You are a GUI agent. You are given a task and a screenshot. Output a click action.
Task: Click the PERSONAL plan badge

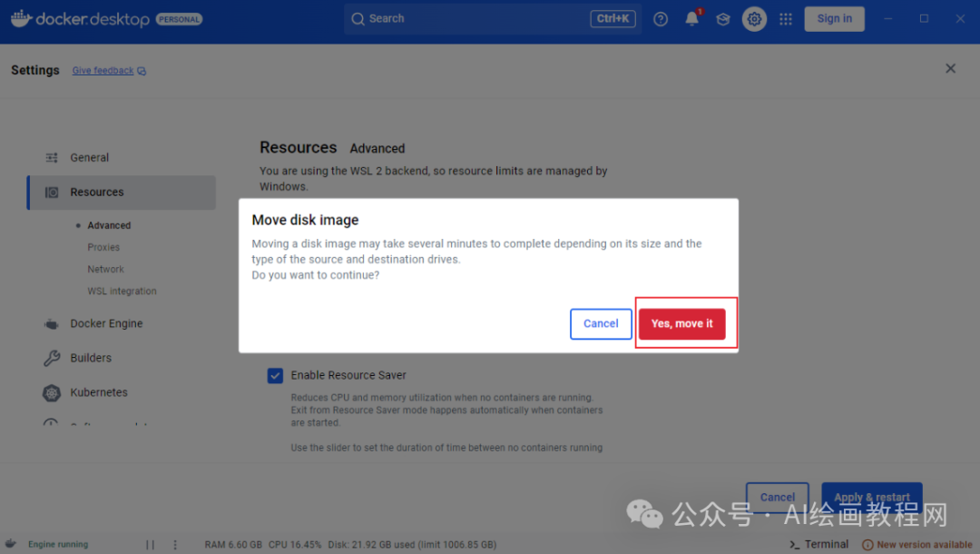(x=179, y=19)
